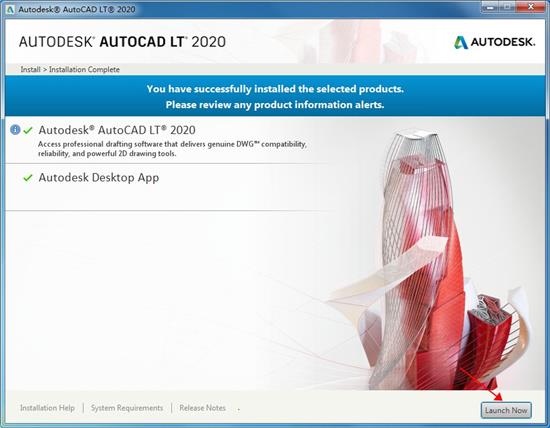Screen dimensions: 550x428
Task: Select the Autodesk Desktop App entry
Action: pyautogui.click(x=99, y=178)
